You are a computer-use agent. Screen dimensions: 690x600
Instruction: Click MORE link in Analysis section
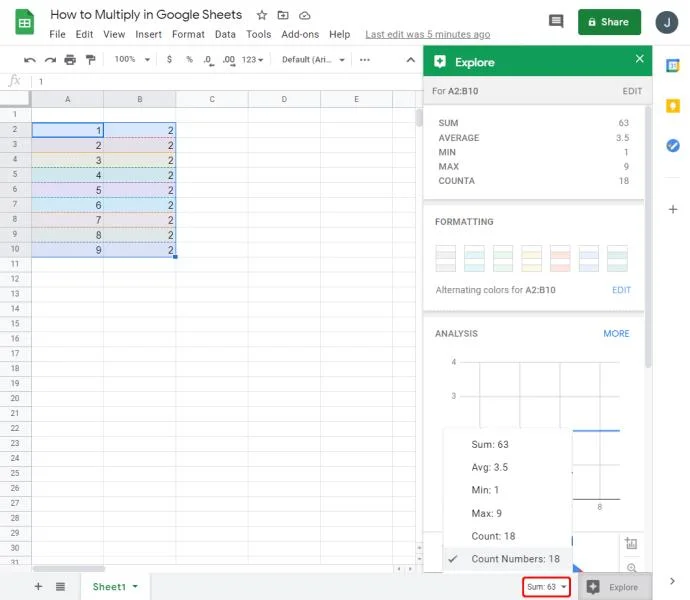[616, 333]
